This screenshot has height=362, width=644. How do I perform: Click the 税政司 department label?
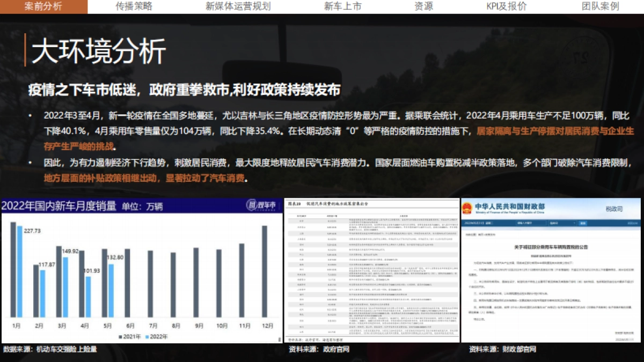click(615, 209)
